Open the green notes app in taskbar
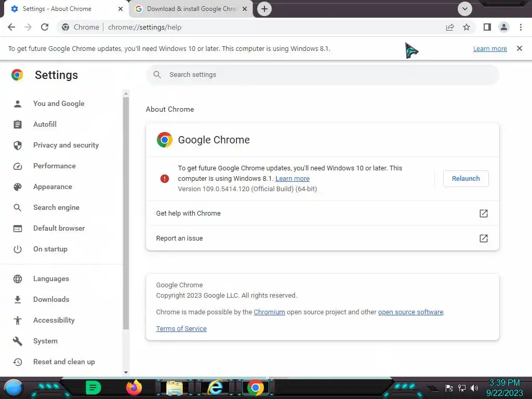 pos(94,388)
